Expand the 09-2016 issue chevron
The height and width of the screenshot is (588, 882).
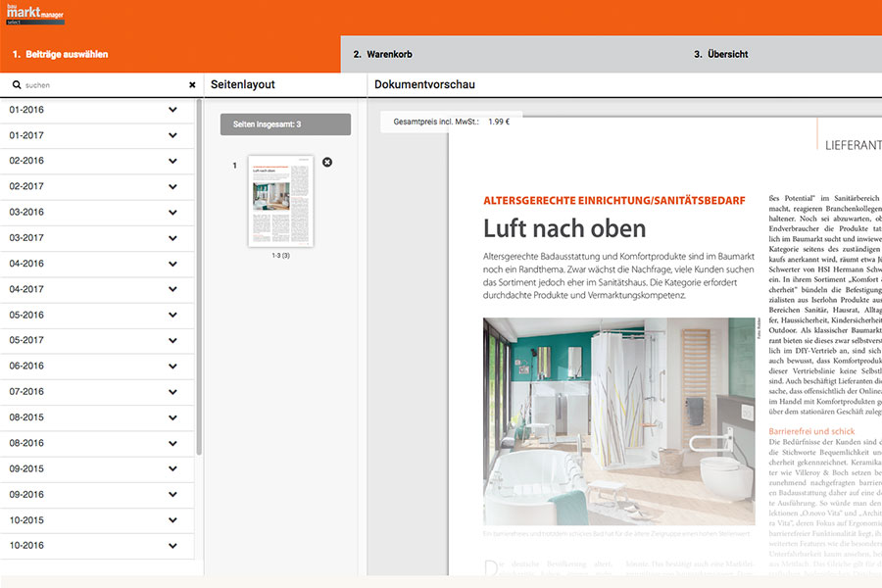(172, 495)
